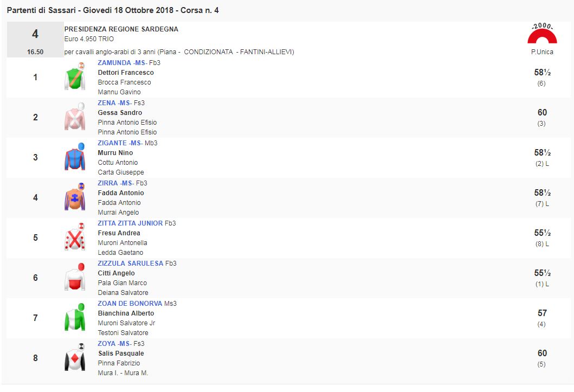Click the P.Unica label under track icon
This screenshot has width=574, height=392.
tap(542, 52)
